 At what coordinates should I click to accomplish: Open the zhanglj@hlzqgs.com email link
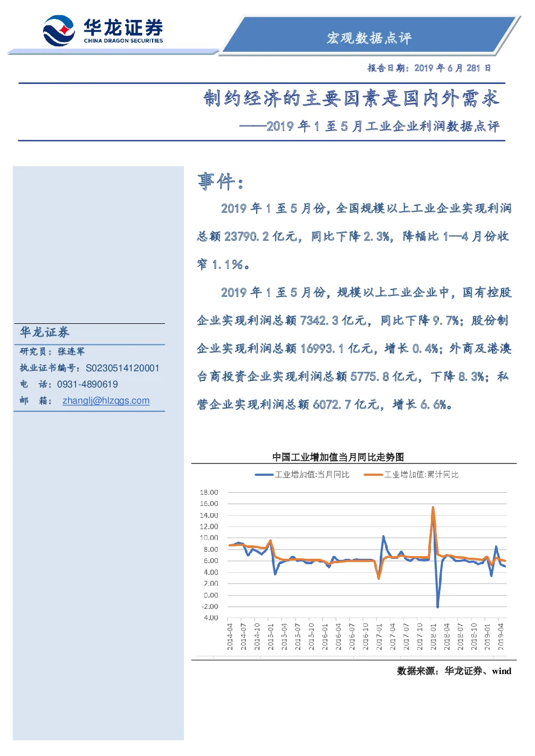(106, 400)
